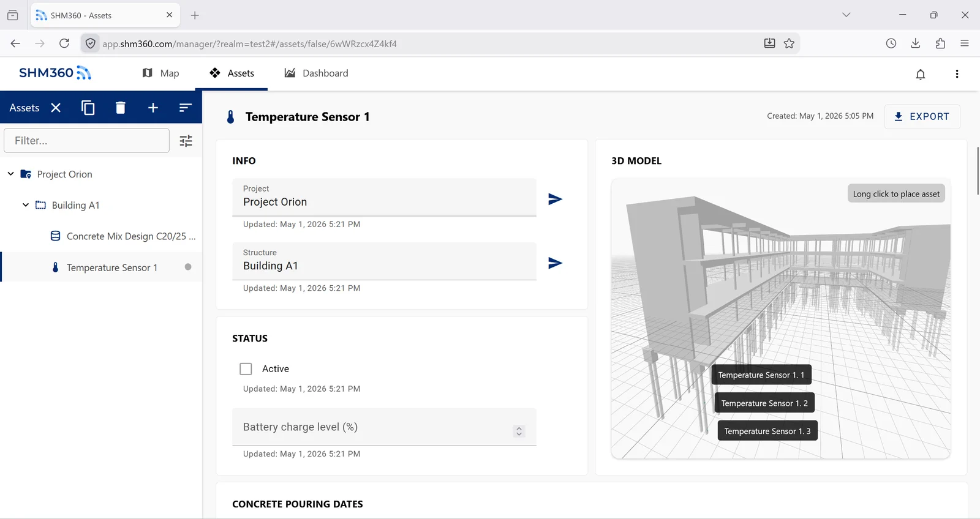
Task: Select the SHM360 - Assets browser tab
Action: 105,15
